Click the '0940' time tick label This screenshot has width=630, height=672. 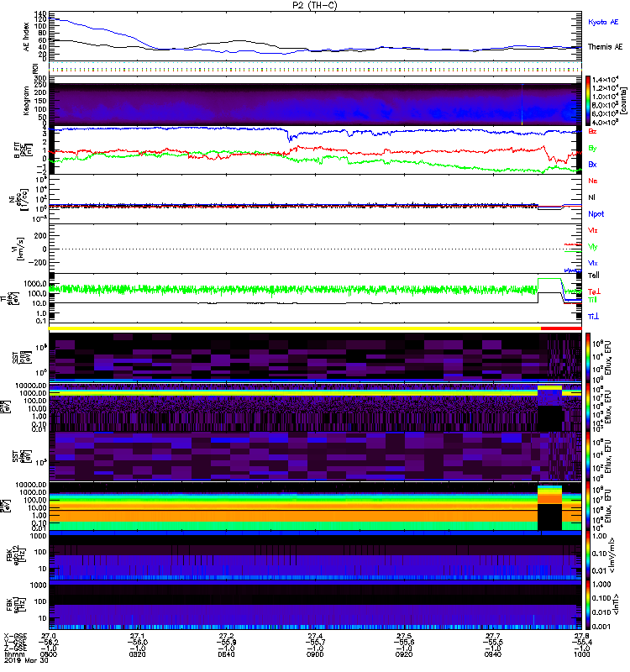[x=492, y=654]
